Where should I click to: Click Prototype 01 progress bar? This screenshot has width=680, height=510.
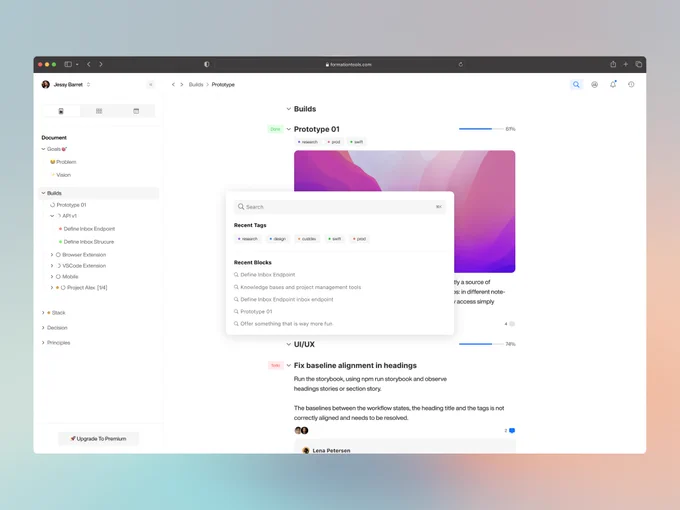click(481, 129)
